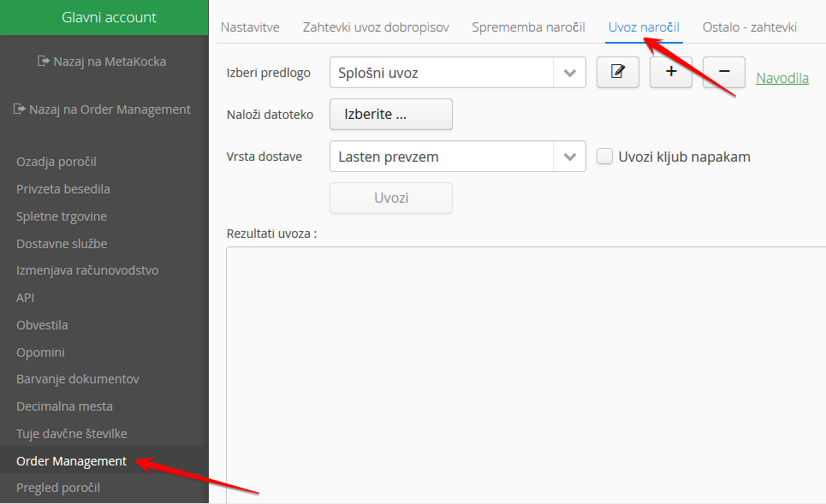
Task: Expand the Vrsta dostave dropdown arrow
Action: tap(569, 157)
